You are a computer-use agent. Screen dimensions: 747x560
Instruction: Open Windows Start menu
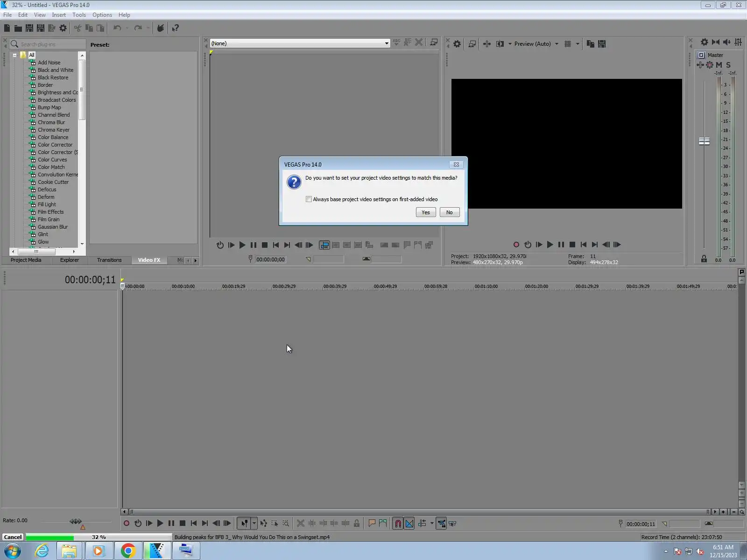(13, 551)
